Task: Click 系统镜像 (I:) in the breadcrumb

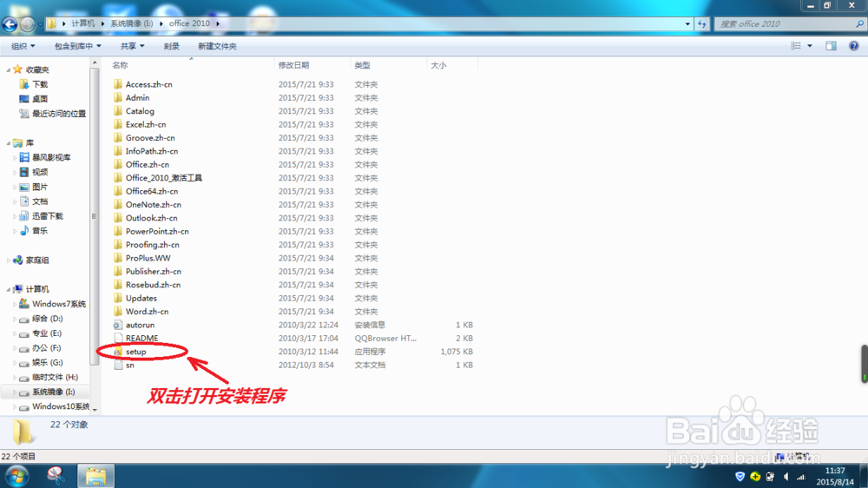Action: [x=132, y=23]
